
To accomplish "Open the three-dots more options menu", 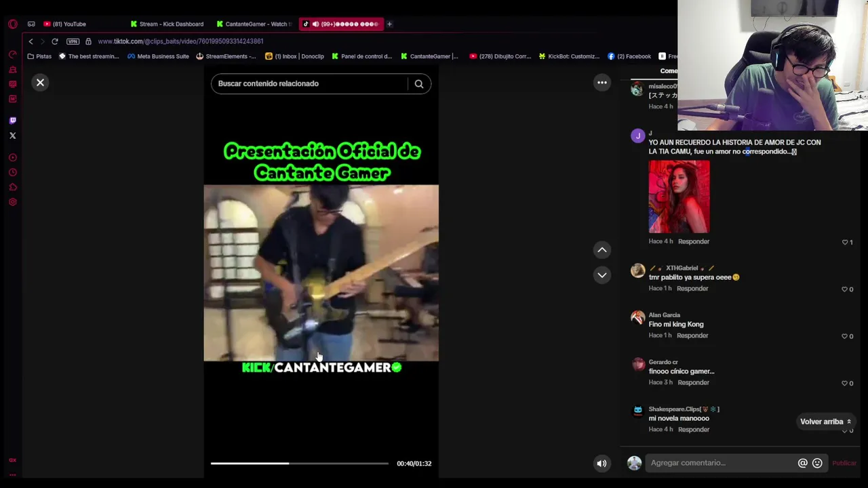I will point(601,83).
